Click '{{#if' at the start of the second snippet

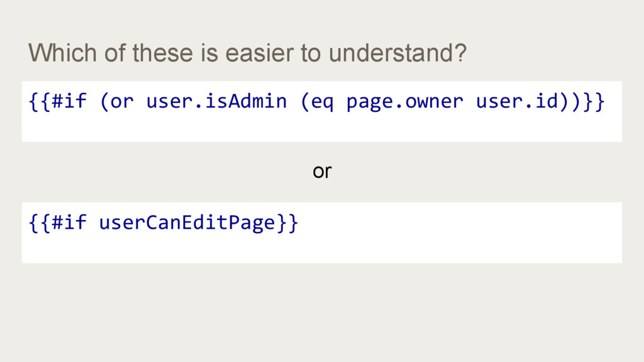coord(57,222)
